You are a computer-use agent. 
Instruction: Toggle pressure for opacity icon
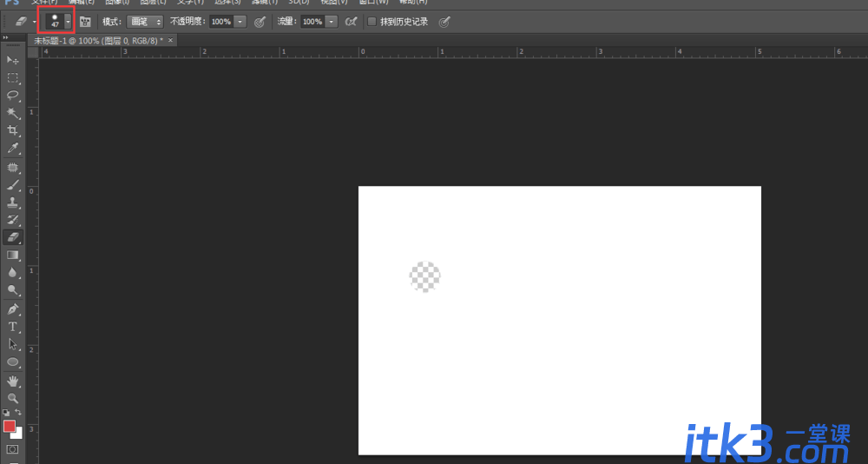pyautogui.click(x=260, y=22)
